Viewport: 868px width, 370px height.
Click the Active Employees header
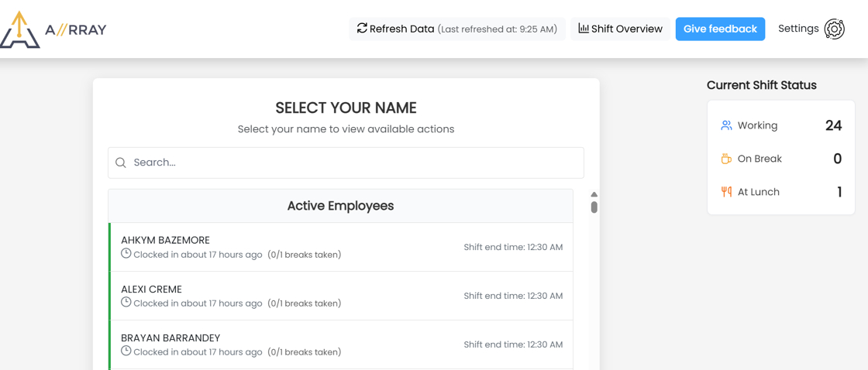[340, 206]
